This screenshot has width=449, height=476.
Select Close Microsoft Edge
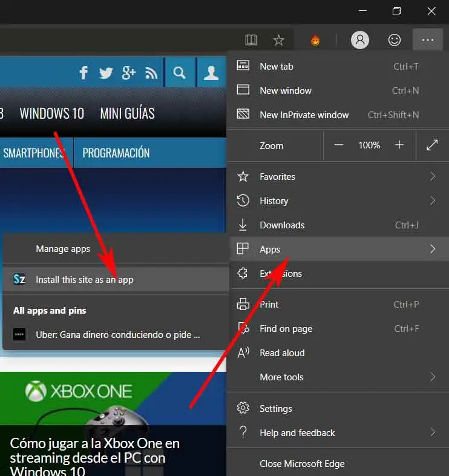click(x=338, y=464)
